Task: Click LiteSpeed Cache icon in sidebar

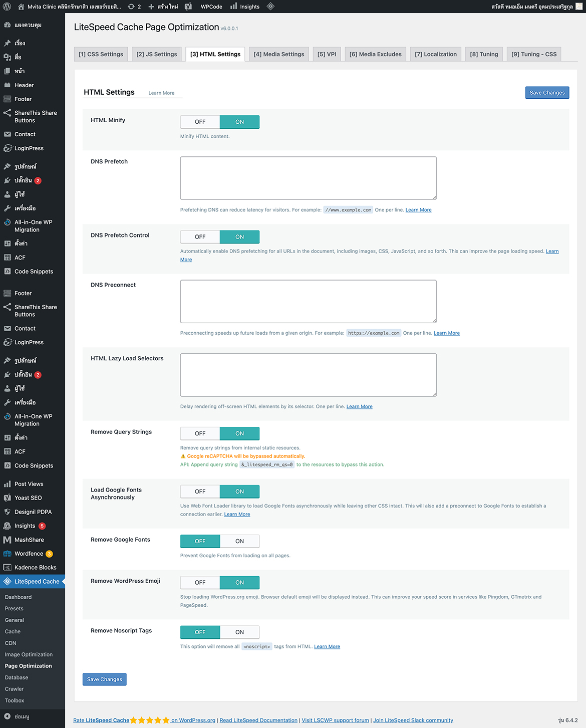Action: [8, 582]
